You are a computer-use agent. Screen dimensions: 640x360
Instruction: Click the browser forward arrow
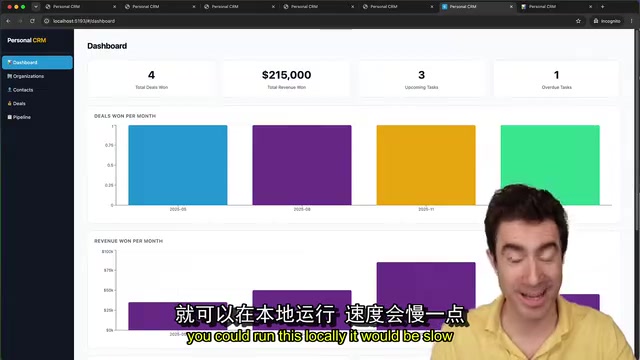[20, 21]
